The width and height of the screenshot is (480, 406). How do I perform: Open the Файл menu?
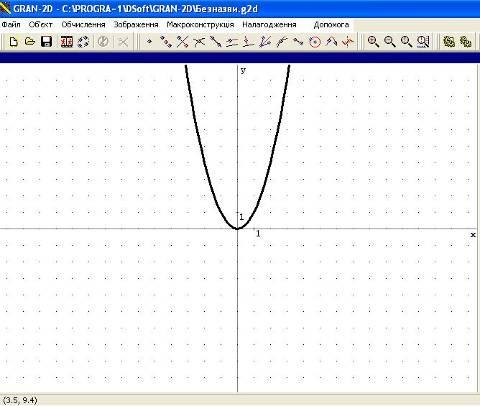[x=11, y=25]
